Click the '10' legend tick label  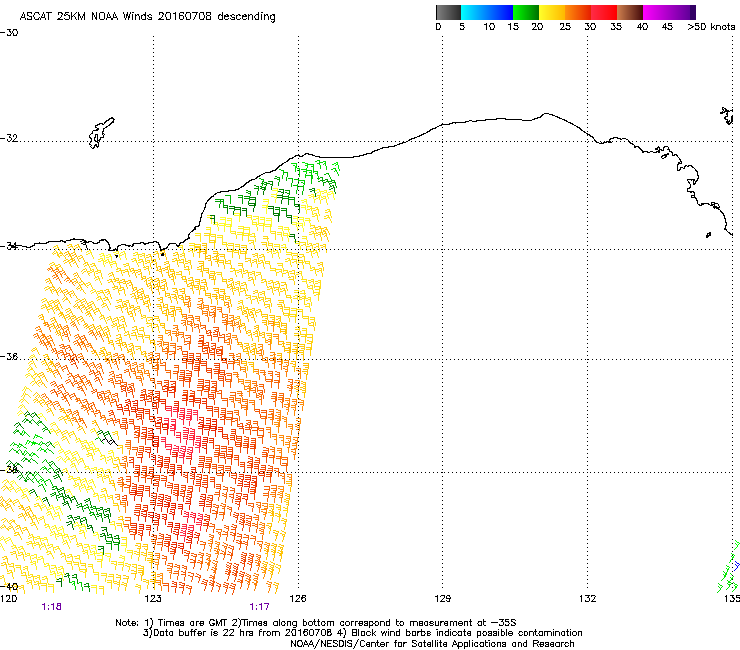489,27
